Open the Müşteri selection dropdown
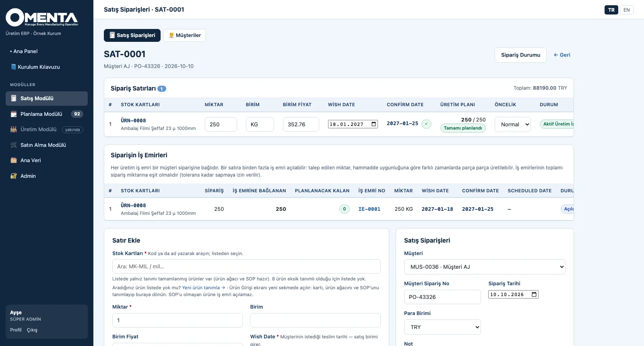Screen dimensions: 644x346 [485, 267]
